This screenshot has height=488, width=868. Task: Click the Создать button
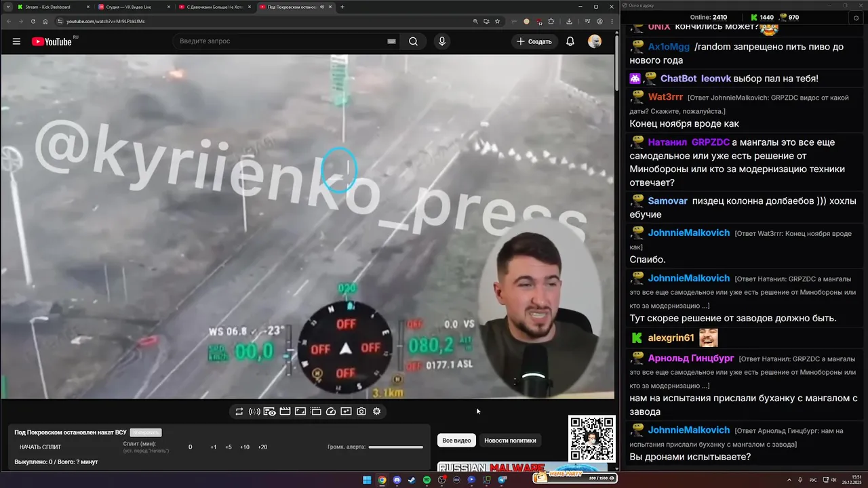click(534, 41)
